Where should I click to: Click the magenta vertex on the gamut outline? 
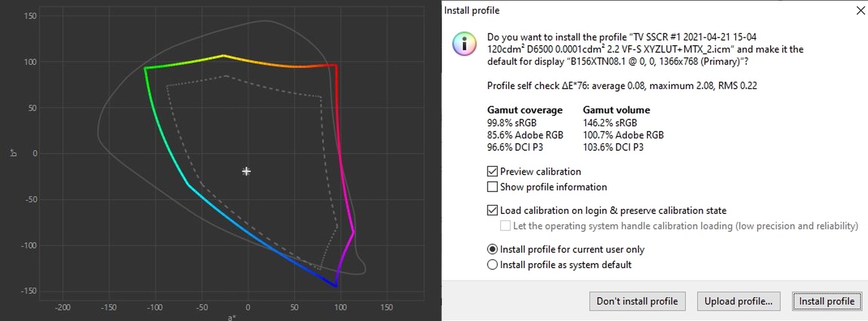coord(353,232)
